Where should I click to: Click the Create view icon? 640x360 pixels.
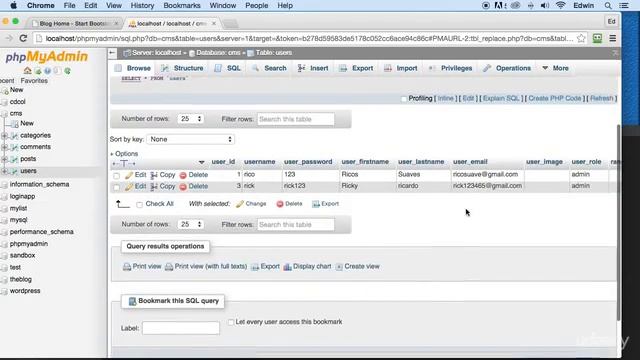click(339, 267)
